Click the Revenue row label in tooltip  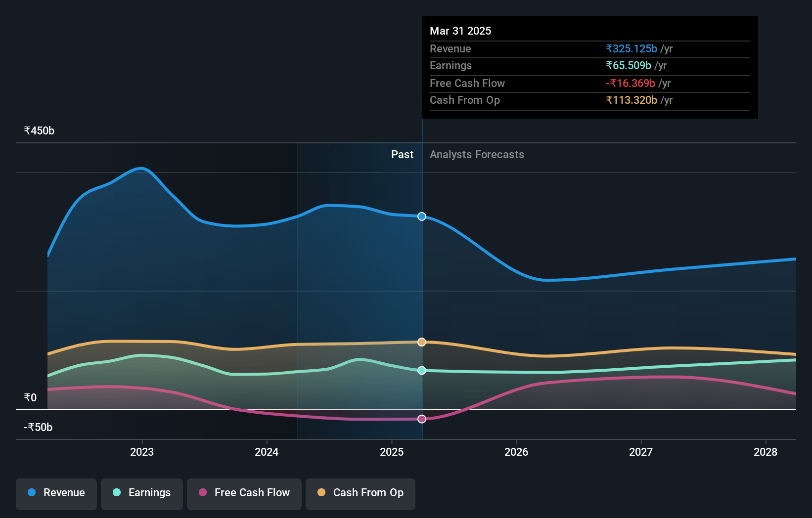point(451,49)
